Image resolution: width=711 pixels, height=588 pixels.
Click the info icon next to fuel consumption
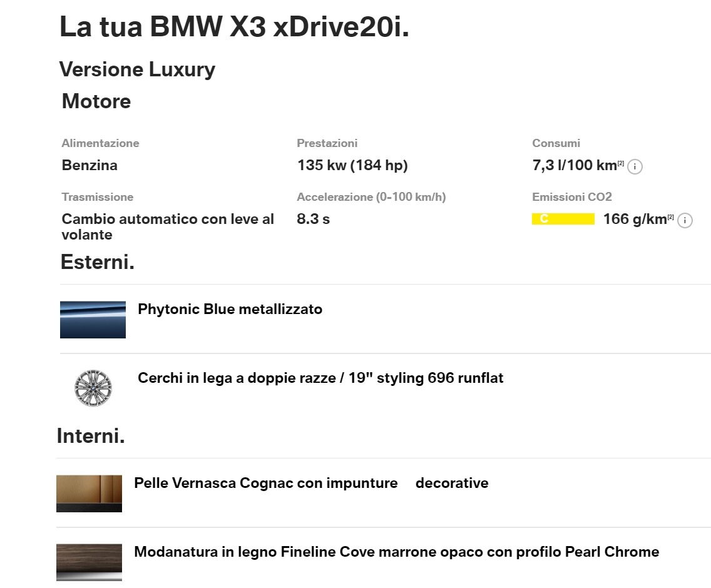click(635, 166)
